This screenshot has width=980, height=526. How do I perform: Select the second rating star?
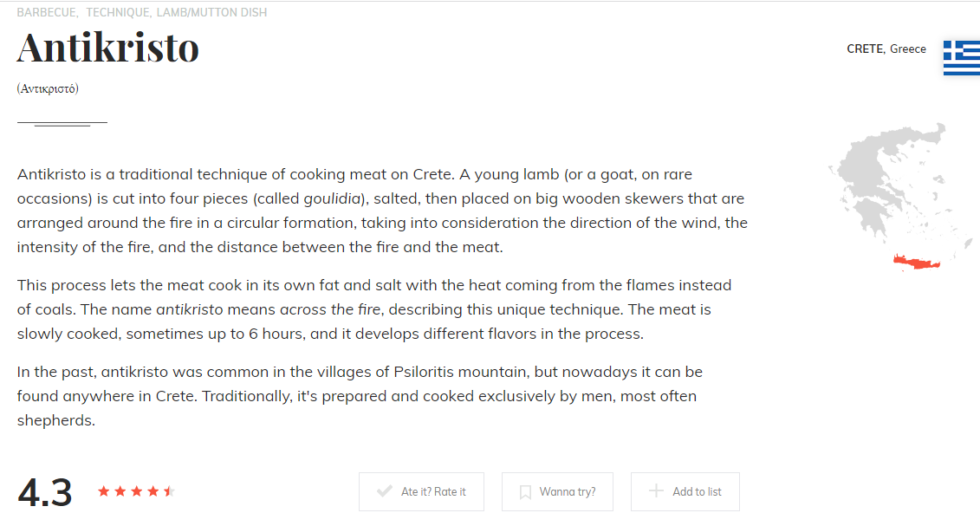coord(120,491)
